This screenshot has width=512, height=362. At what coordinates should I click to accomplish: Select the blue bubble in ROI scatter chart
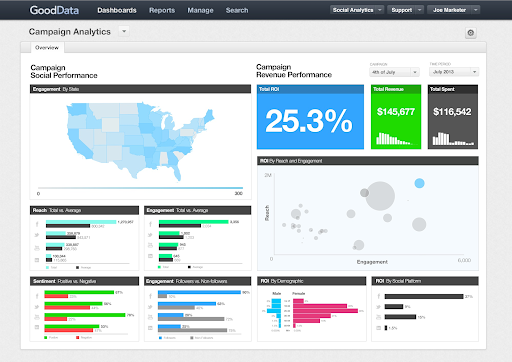tap(419, 183)
